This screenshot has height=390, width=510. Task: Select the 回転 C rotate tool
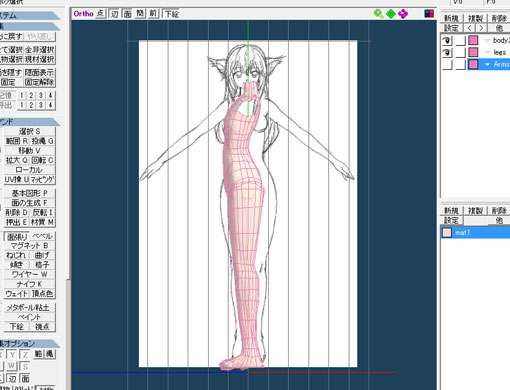click(43, 160)
